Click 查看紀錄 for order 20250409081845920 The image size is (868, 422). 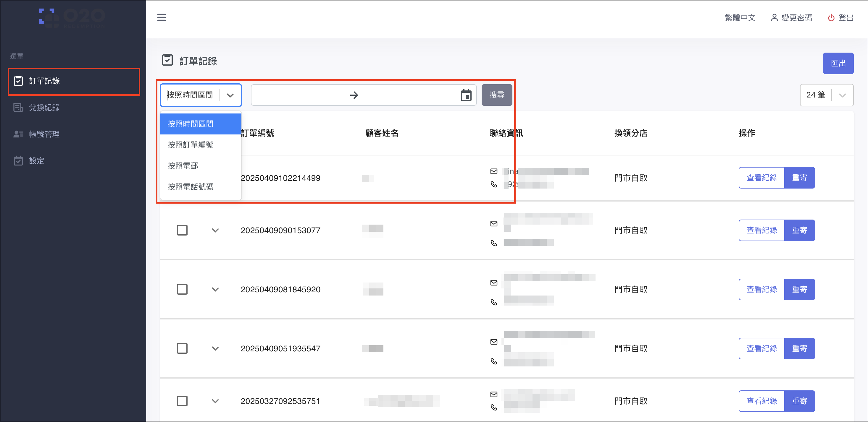[761, 289]
